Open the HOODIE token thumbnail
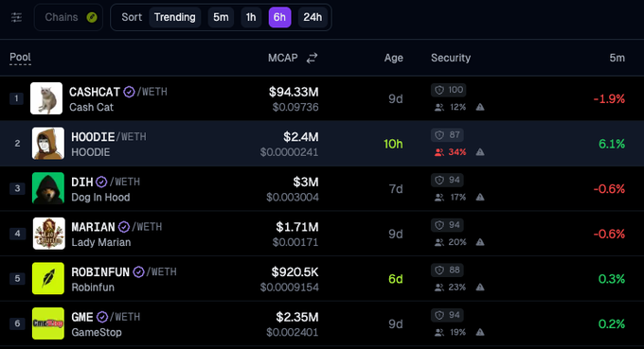Viewport: 644px width, 349px height. [x=48, y=143]
